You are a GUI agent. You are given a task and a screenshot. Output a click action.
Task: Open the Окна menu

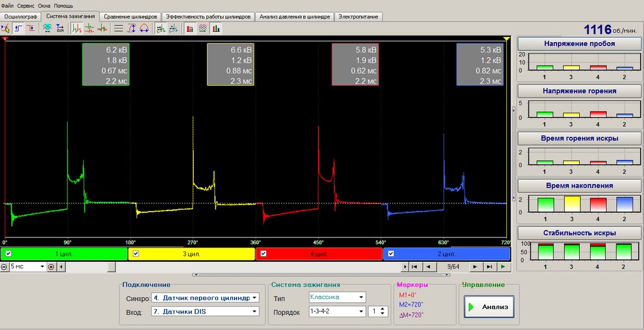pos(45,6)
